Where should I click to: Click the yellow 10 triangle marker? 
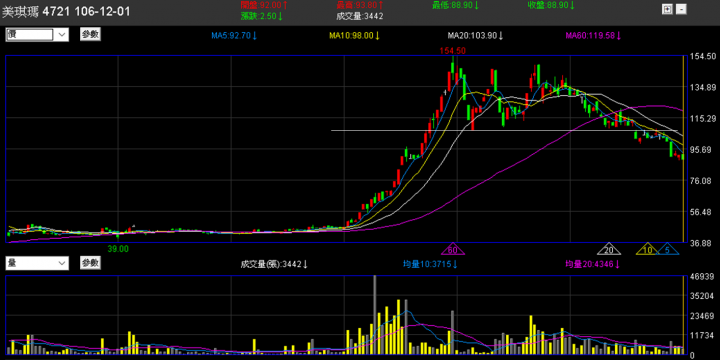[647, 249]
